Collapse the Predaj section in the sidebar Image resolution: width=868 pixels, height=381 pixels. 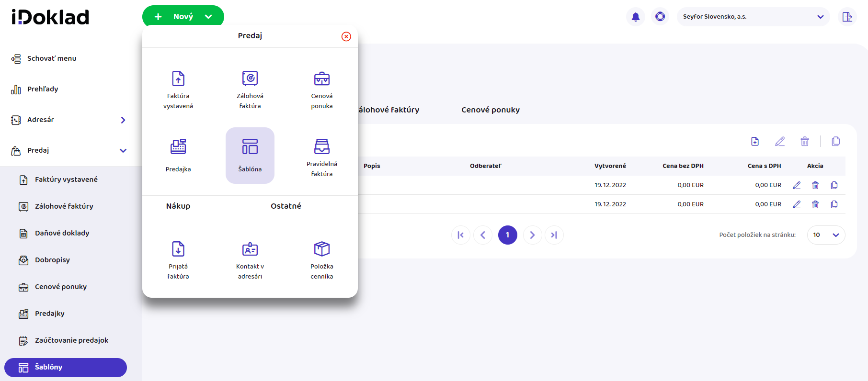(123, 150)
